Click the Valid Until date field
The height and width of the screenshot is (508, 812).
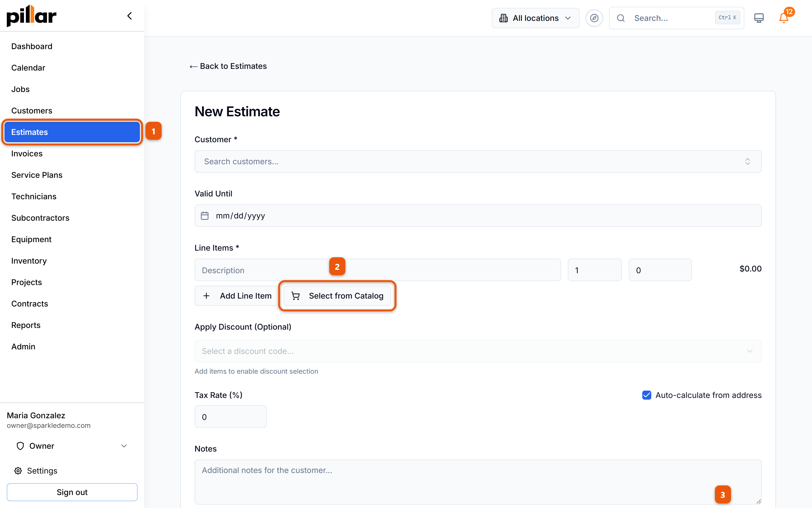pos(478,216)
